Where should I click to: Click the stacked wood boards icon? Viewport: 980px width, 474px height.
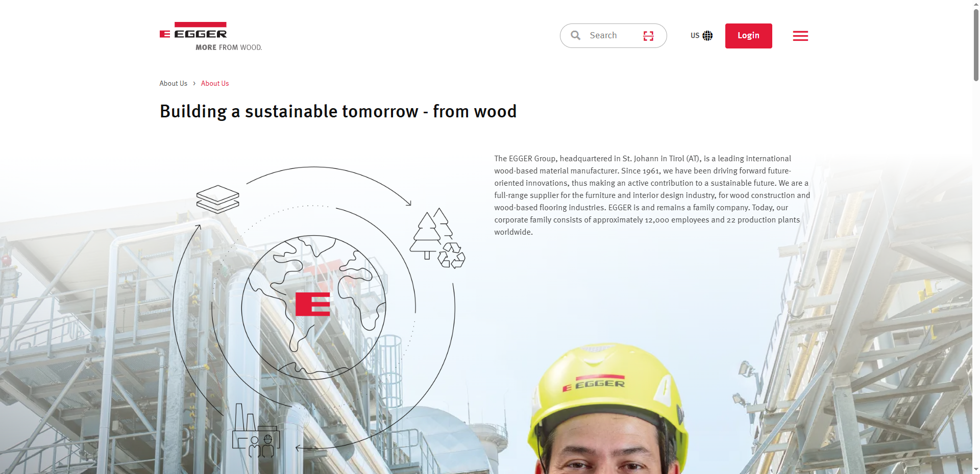tap(218, 199)
